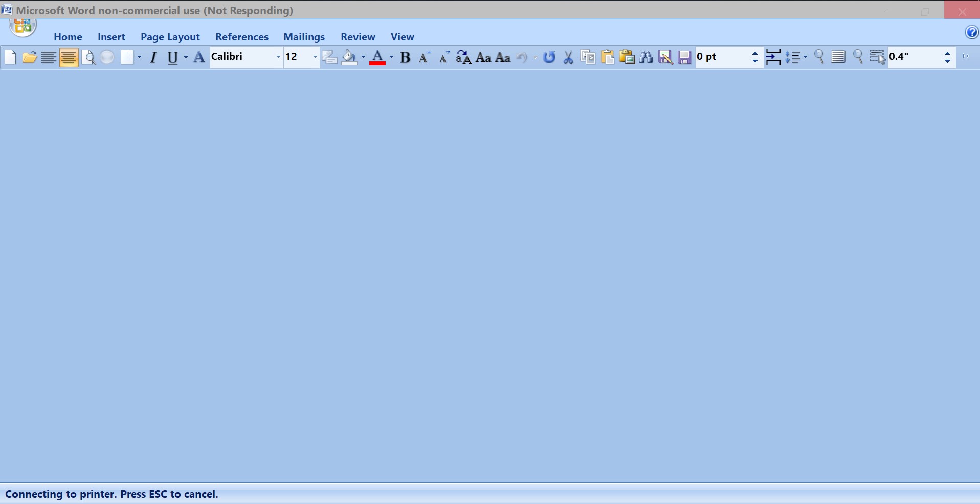Image resolution: width=980 pixels, height=504 pixels.
Task: Show more toolbar buttons via overflow chevron
Action: [966, 56]
